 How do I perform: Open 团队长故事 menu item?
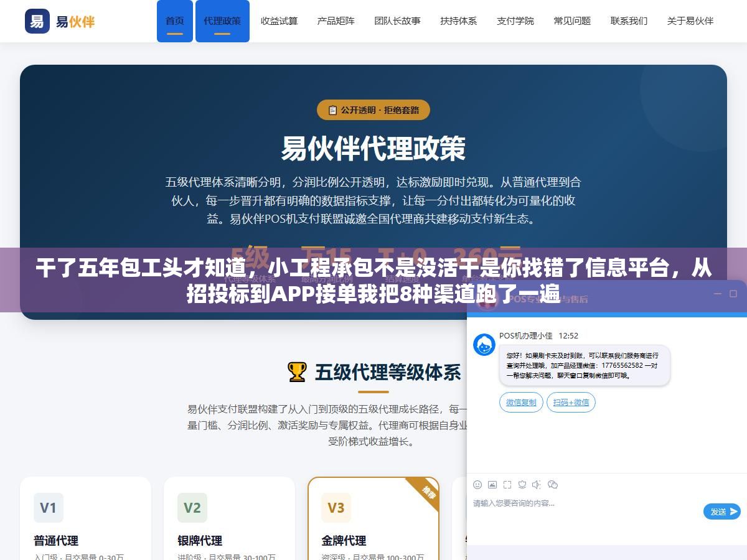[x=397, y=21]
